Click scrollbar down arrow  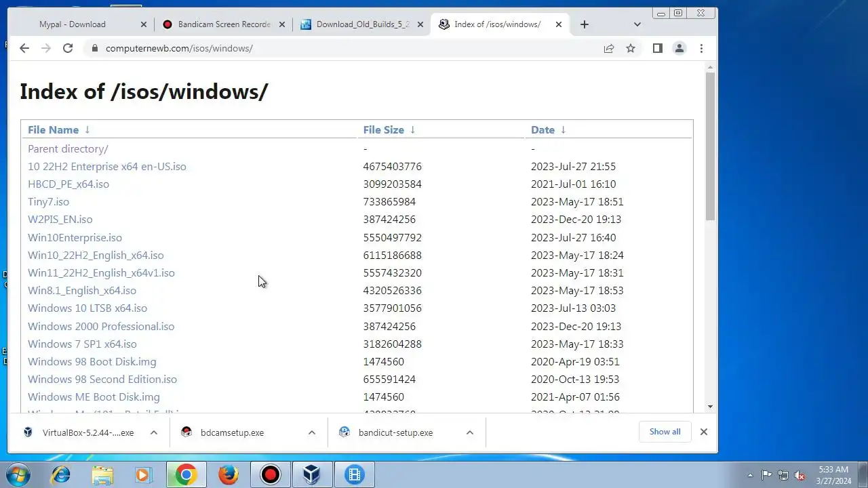(x=710, y=407)
